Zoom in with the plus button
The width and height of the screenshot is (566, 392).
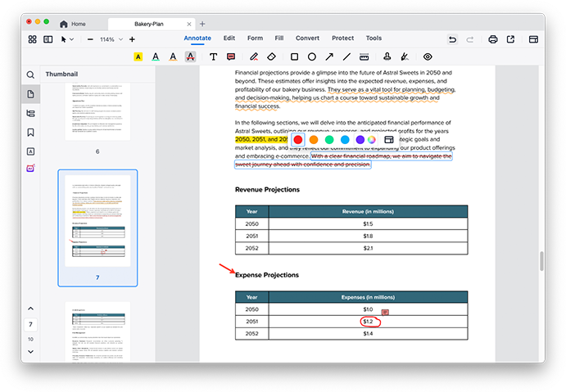[132, 39]
